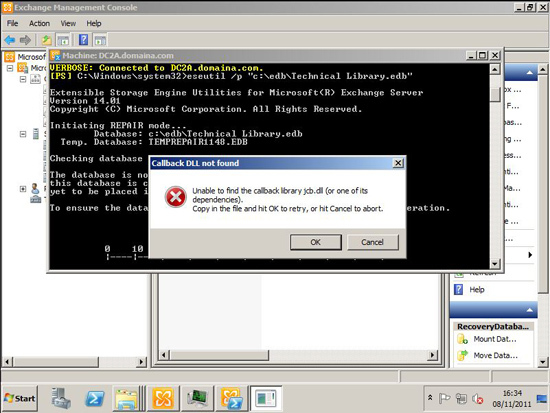Collapse the upper Actions pane section
This screenshot has width=550, height=413.
point(530,73)
